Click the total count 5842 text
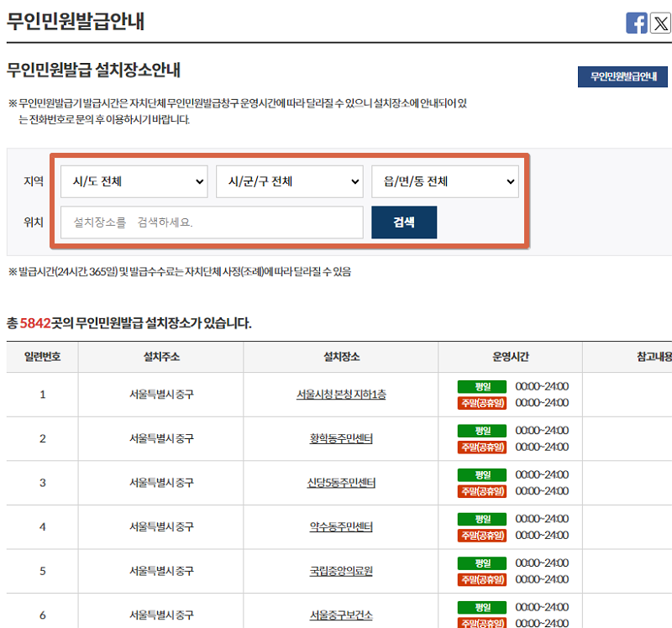 pyautogui.click(x=35, y=323)
